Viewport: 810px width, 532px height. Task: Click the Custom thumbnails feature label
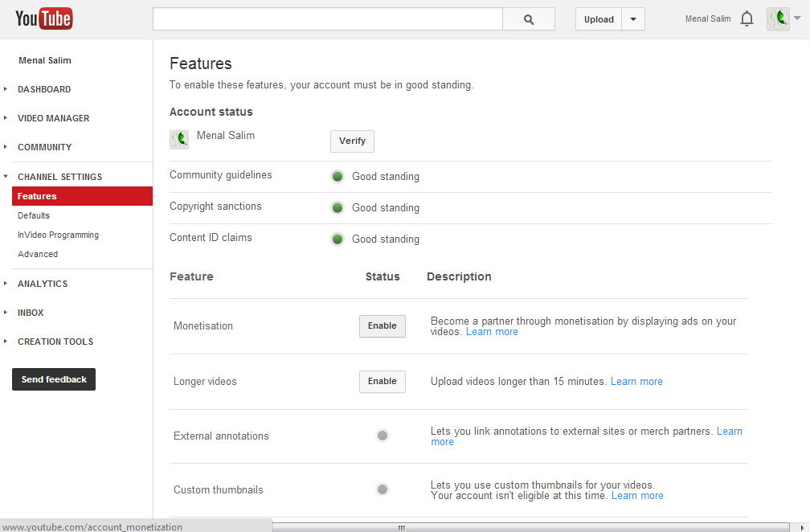click(x=219, y=489)
